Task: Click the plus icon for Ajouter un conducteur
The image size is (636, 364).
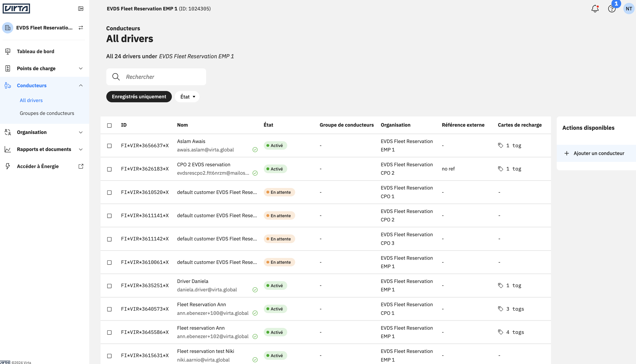Action: (567, 153)
